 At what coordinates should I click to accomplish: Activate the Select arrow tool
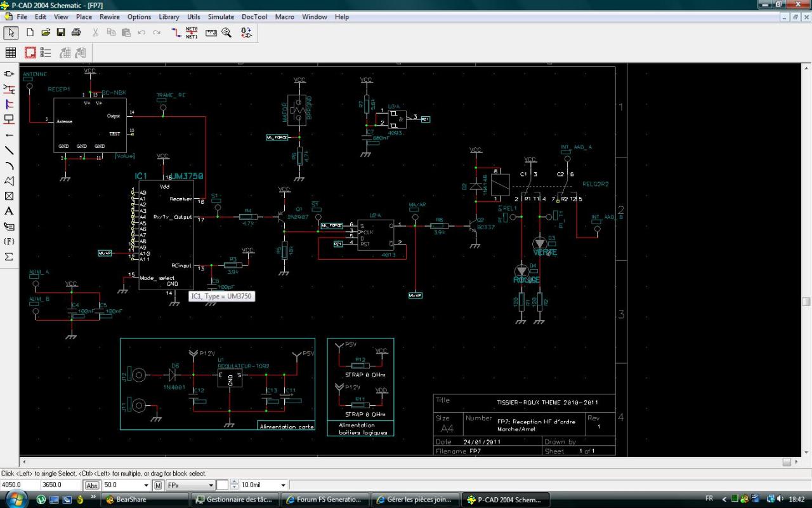tap(11, 32)
